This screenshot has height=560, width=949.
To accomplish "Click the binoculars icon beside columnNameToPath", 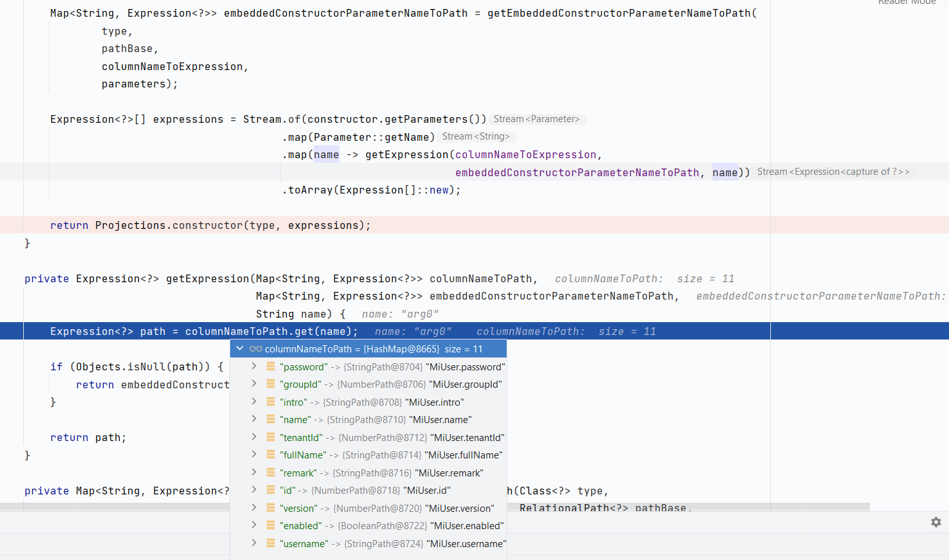I will pos(255,348).
